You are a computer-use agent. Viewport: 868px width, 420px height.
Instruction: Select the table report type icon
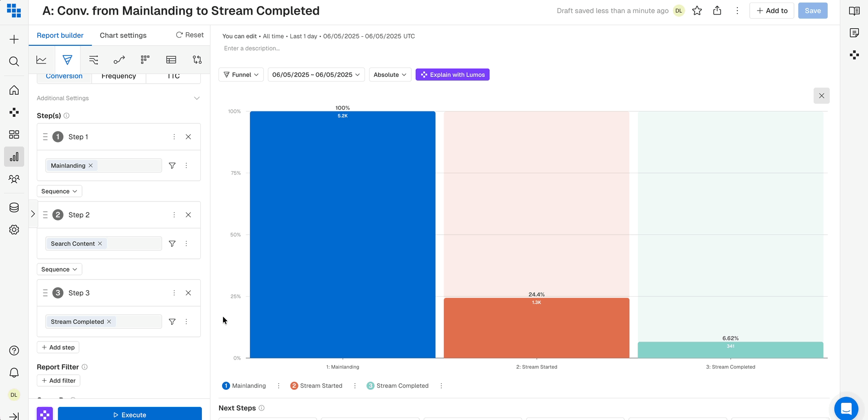click(171, 60)
